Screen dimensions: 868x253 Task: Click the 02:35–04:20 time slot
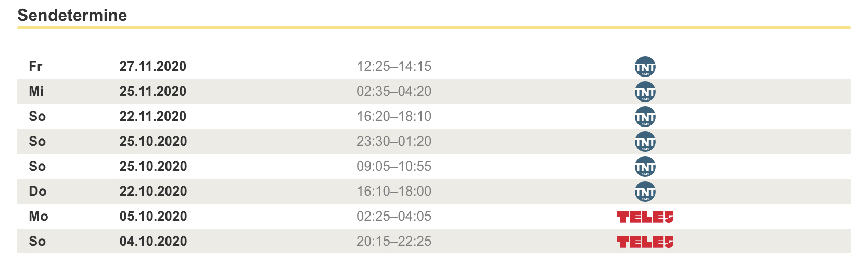(394, 92)
